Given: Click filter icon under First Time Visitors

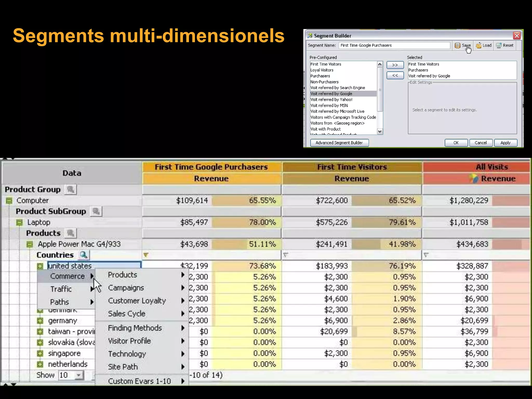Looking at the screenshot, I should coord(286,255).
